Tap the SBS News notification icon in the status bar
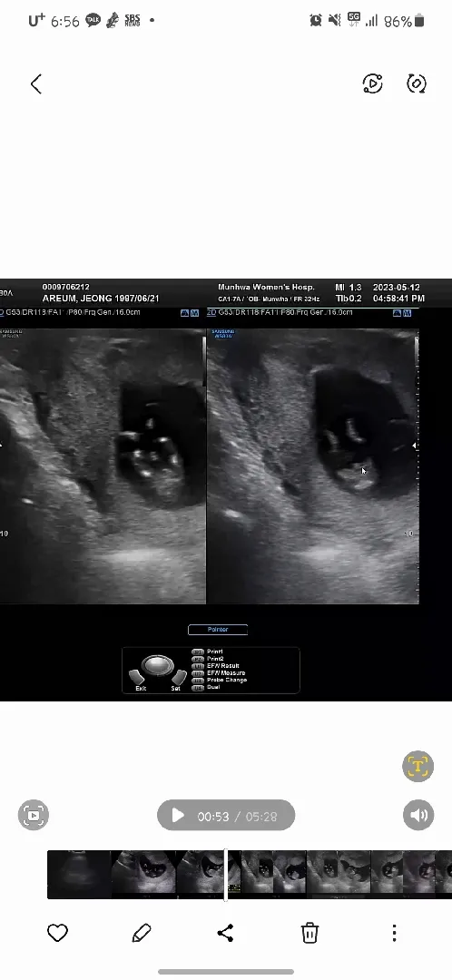 tap(133, 21)
